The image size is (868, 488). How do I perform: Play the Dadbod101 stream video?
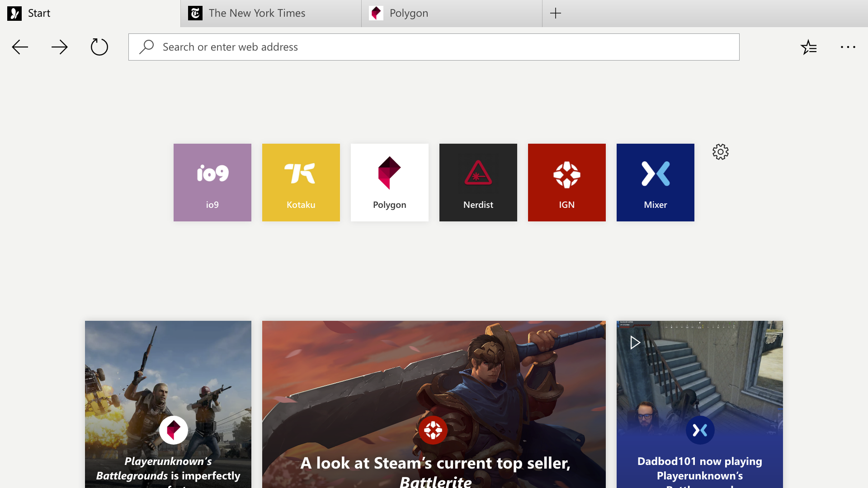635,343
